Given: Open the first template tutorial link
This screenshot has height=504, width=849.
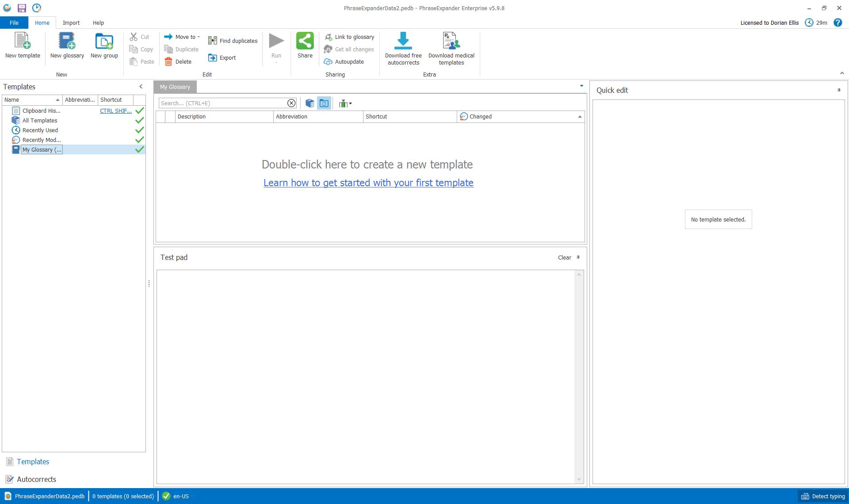Looking at the screenshot, I should 368,183.
